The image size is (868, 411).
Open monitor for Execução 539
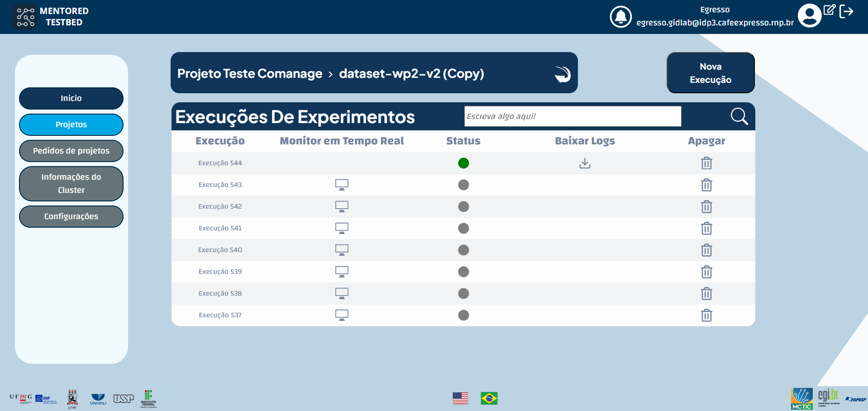(341, 272)
